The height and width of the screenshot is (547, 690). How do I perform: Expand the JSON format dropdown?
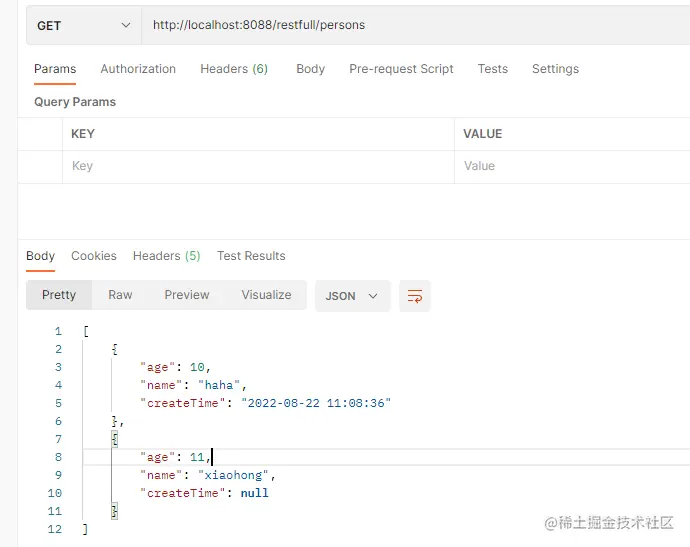(x=352, y=296)
